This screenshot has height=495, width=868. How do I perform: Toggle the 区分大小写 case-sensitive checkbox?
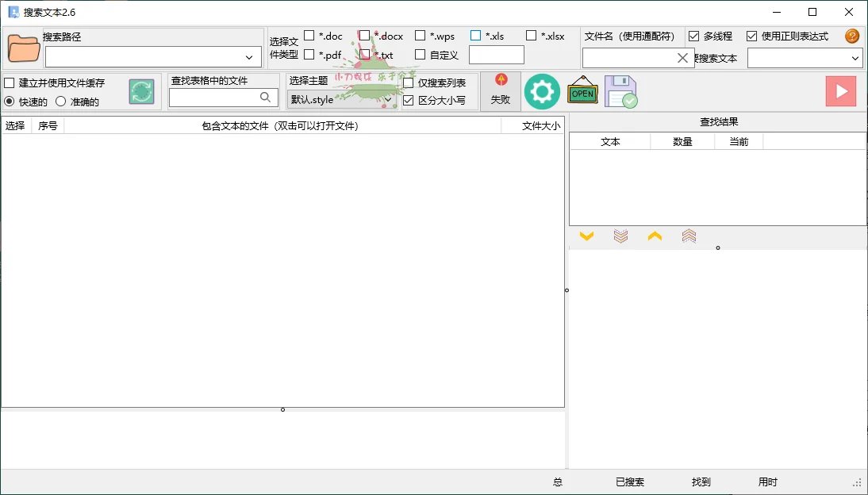click(x=409, y=100)
